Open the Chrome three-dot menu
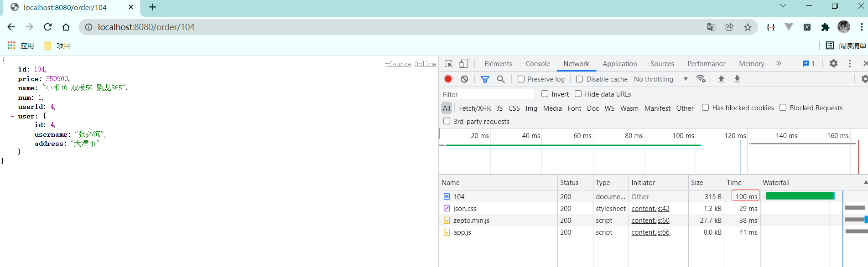The image size is (868, 267). click(x=862, y=27)
